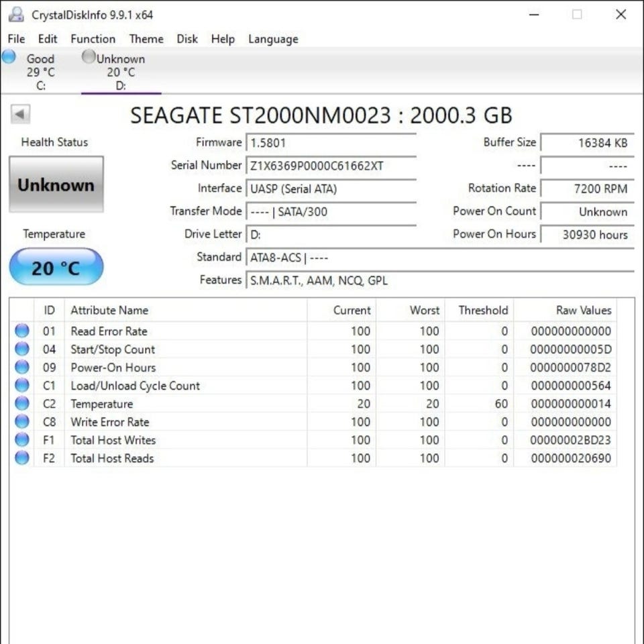Click the ID column header
This screenshot has height=644, width=644.
pos(49,310)
